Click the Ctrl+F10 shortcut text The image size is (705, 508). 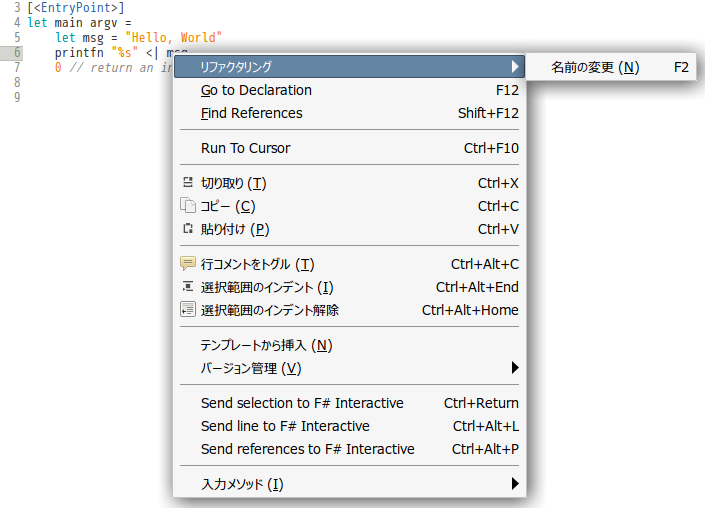[x=491, y=148]
